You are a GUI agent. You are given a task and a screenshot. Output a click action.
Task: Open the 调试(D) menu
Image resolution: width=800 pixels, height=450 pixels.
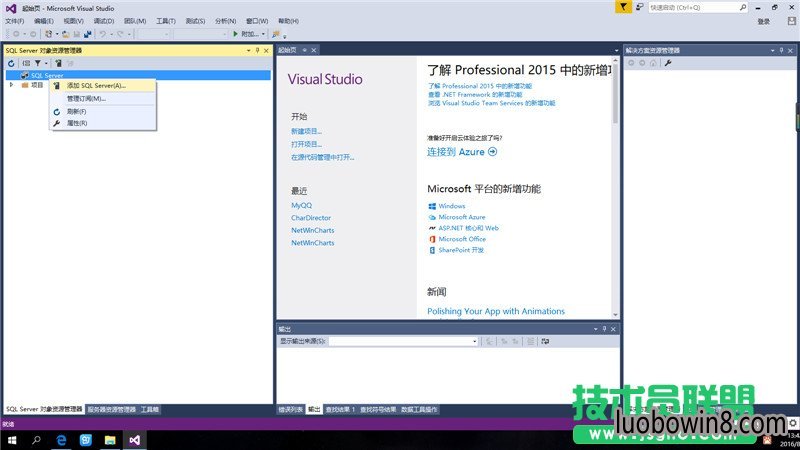click(104, 21)
